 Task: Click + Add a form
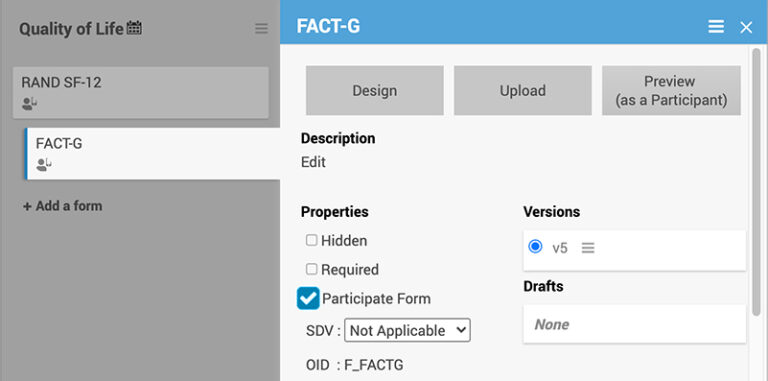[x=63, y=206]
